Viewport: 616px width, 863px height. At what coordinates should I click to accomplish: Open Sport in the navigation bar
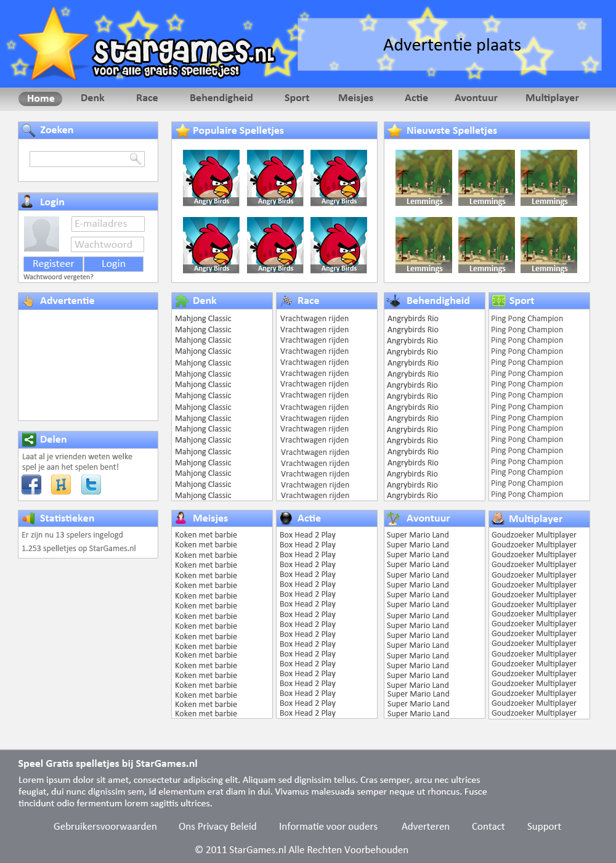[297, 98]
